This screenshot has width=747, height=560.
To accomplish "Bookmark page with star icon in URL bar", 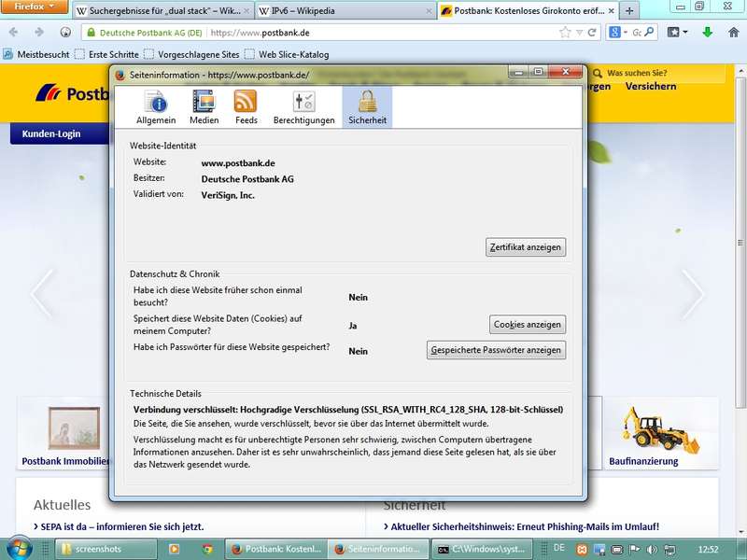I will tap(565, 32).
